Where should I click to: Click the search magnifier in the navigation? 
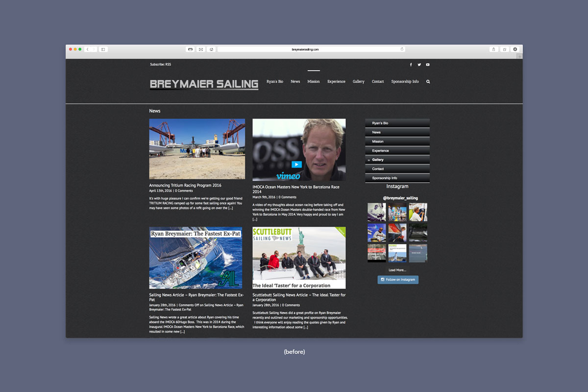tap(428, 82)
